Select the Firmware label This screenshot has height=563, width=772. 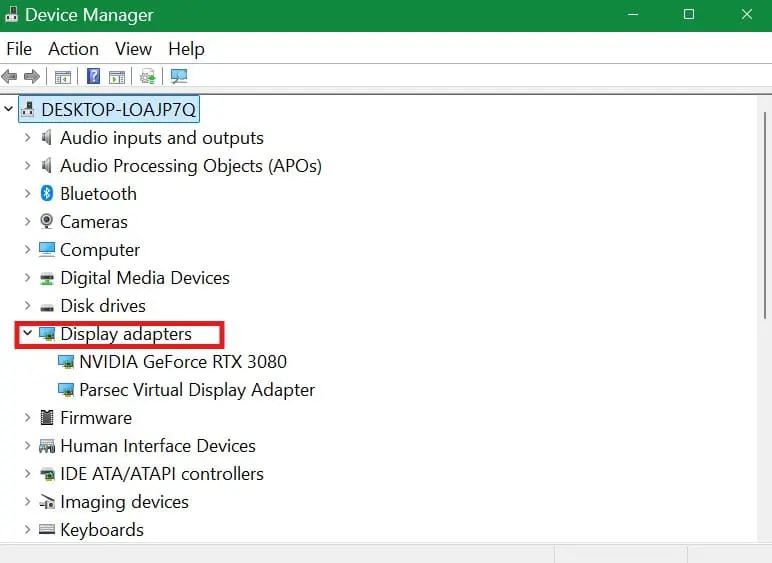coord(96,418)
